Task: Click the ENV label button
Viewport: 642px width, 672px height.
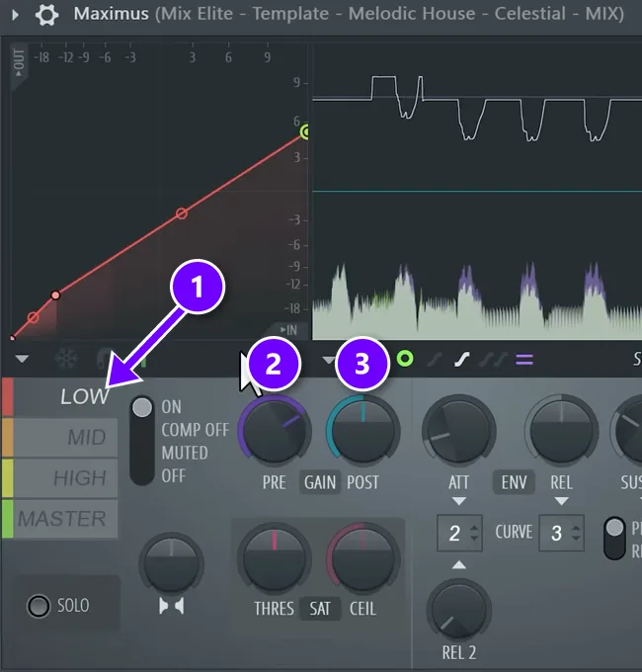Action: [x=514, y=482]
